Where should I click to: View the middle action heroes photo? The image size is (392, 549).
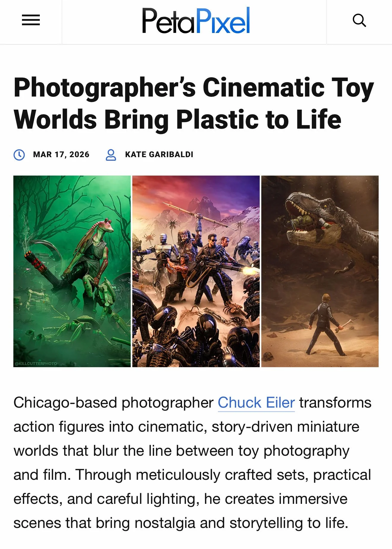click(x=196, y=271)
